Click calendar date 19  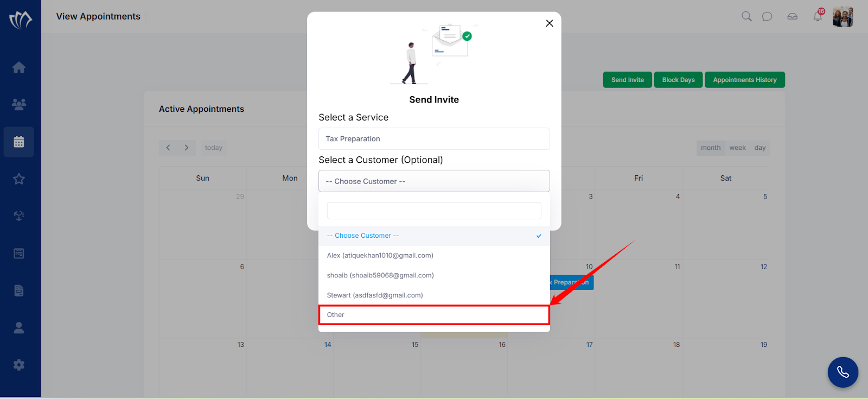pyautogui.click(x=764, y=345)
